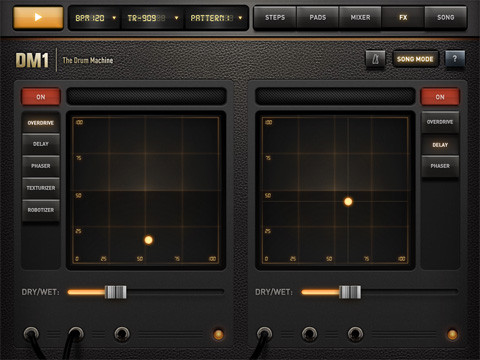
Task: Click the right XY pad glowing control point
Action: tap(348, 201)
